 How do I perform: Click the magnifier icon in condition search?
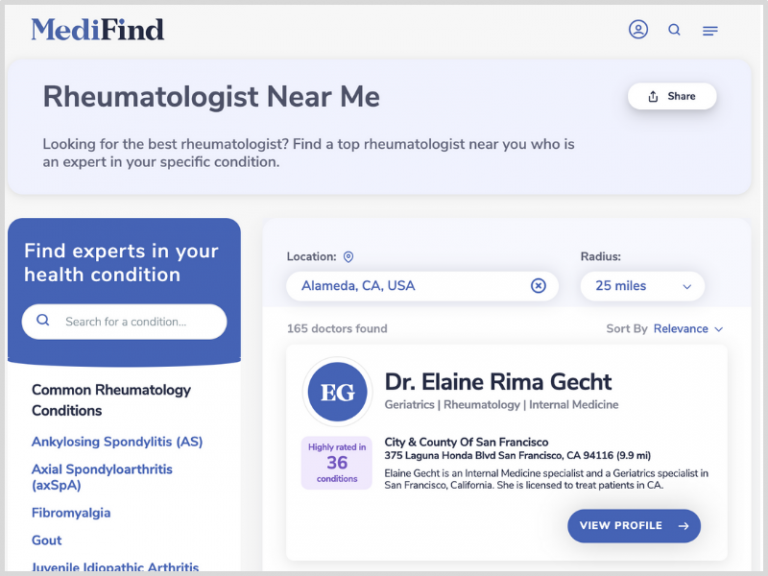(x=43, y=320)
